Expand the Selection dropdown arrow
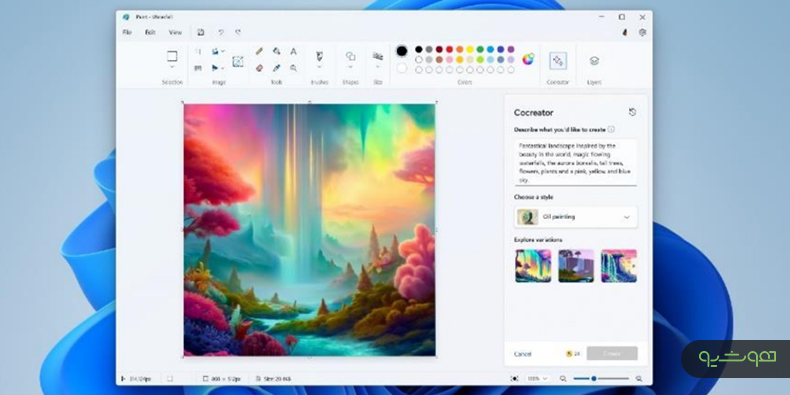This screenshot has width=790, height=395. (172, 67)
